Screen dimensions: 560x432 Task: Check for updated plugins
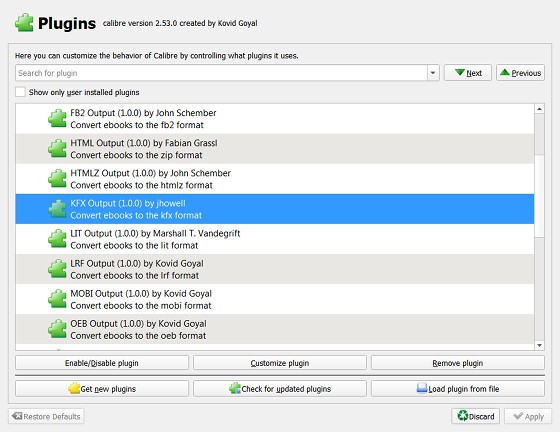click(x=280, y=389)
